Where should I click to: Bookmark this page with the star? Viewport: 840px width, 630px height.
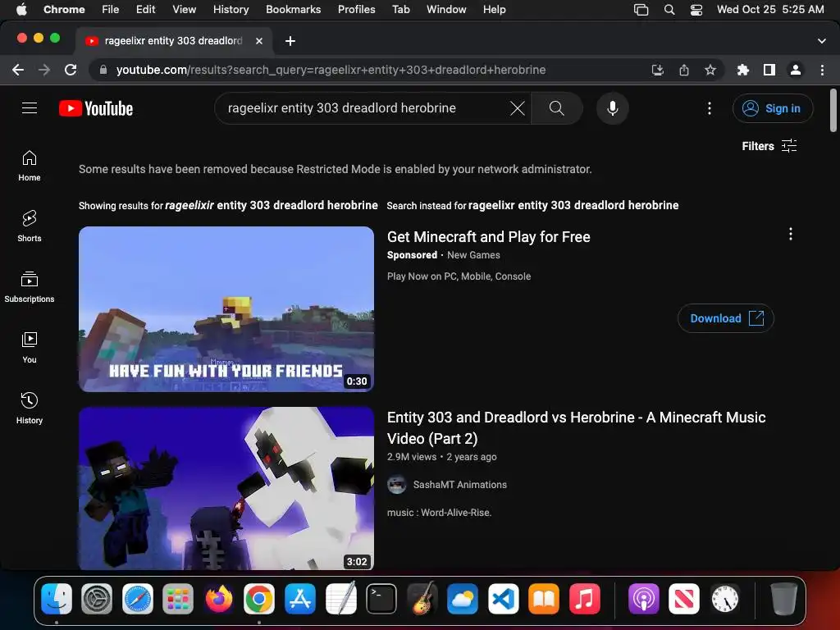coord(710,70)
